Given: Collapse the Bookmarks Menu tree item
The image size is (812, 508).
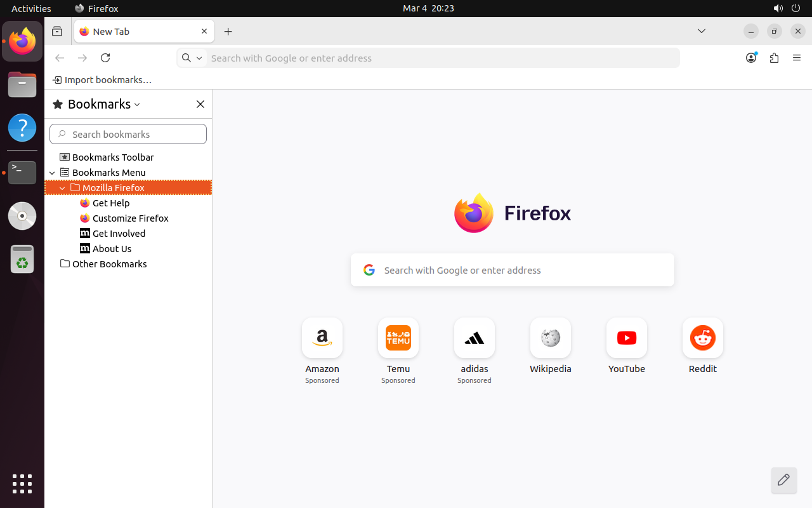Looking at the screenshot, I should [x=53, y=172].
